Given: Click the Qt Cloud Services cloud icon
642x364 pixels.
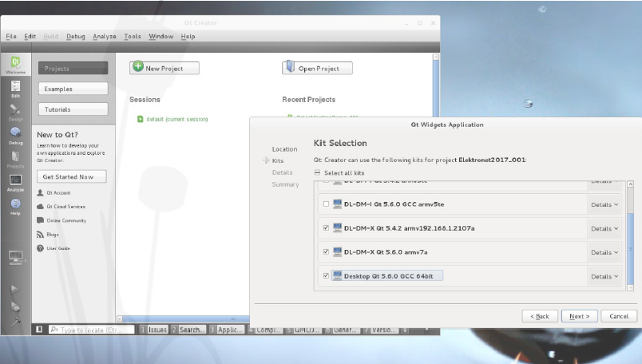Looking at the screenshot, I should click(x=40, y=207).
